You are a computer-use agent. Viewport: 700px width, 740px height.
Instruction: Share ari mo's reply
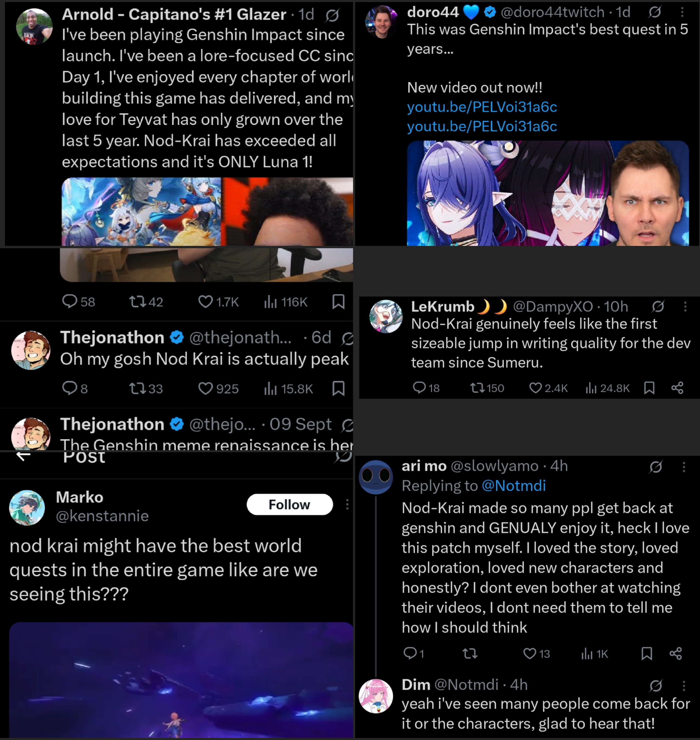(676, 653)
